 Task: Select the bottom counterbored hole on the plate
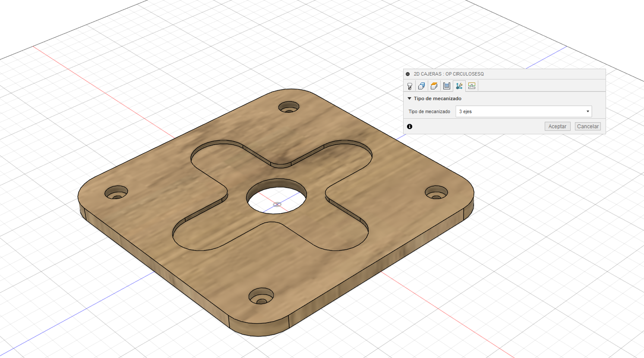click(262, 296)
